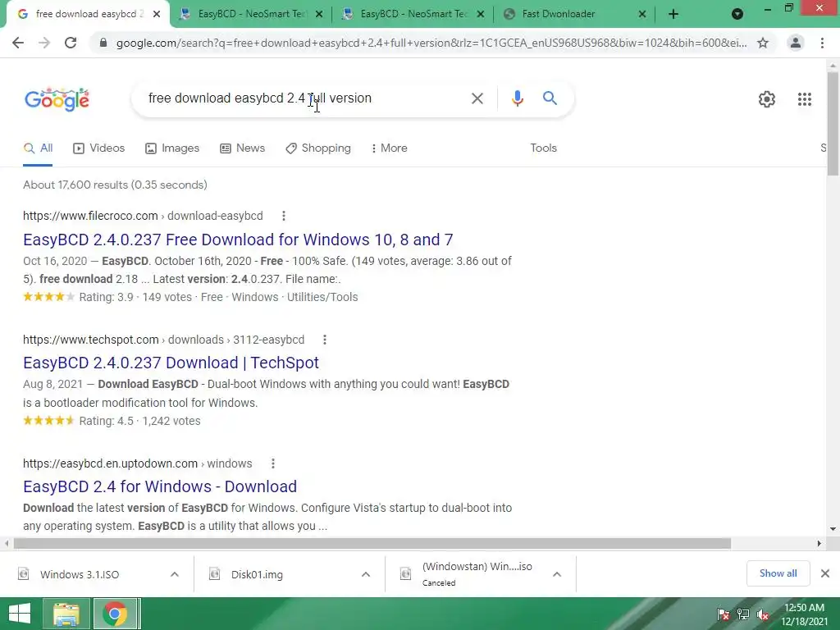
Task: Select the Videos search tab
Action: tap(98, 148)
